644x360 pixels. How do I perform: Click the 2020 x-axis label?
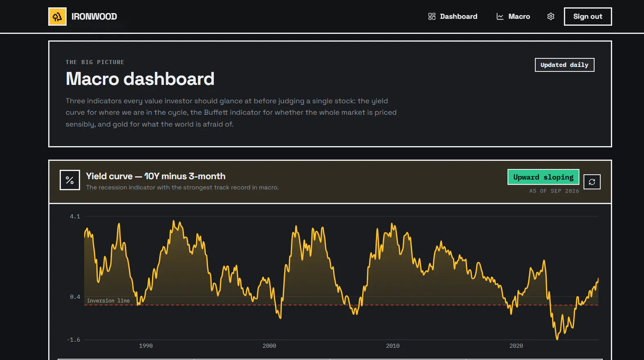516,346
